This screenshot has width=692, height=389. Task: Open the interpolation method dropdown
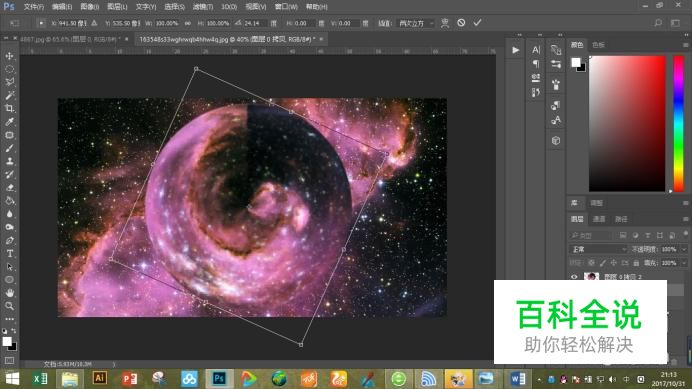point(416,23)
